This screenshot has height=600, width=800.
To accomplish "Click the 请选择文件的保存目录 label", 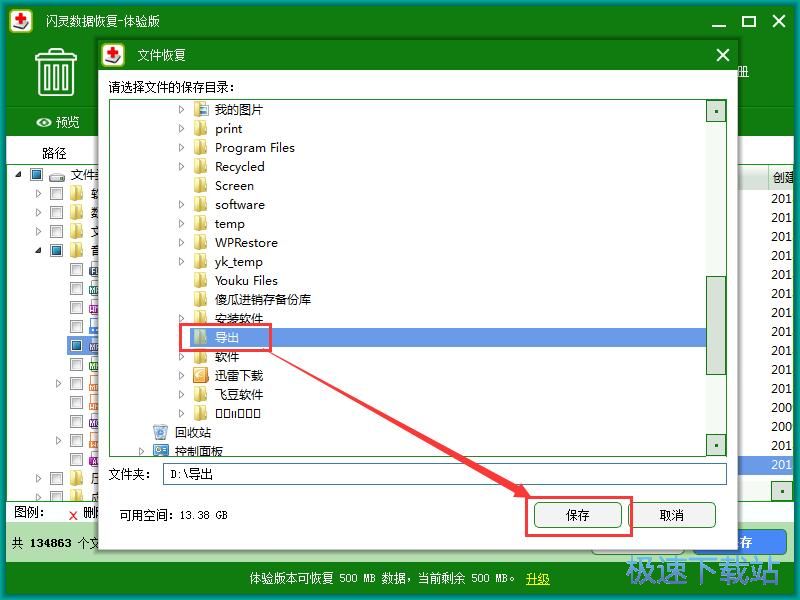I will click(171, 87).
